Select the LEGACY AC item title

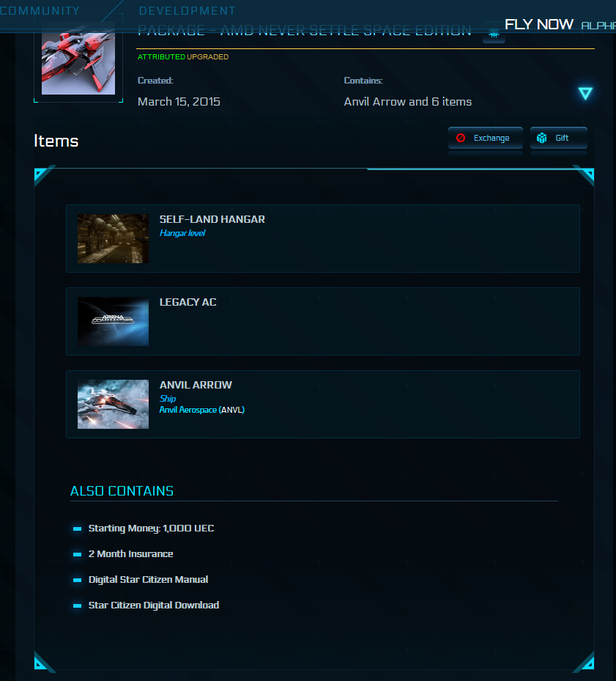(x=188, y=302)
